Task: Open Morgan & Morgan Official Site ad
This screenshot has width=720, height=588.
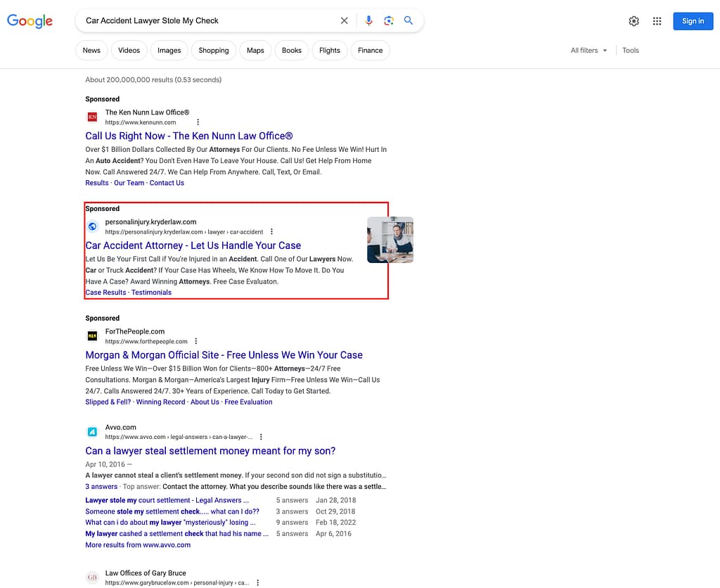Action: click(224, 355)
